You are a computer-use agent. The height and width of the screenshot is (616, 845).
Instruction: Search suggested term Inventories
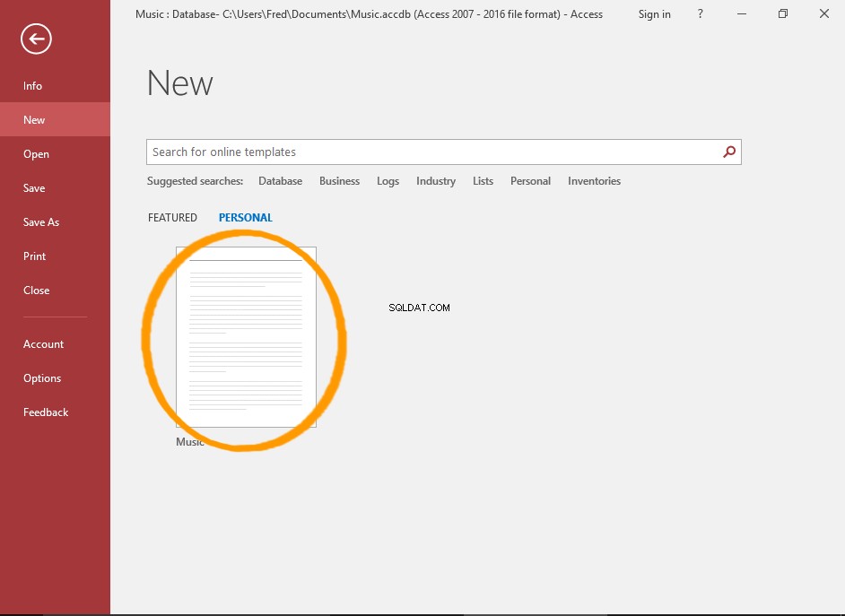pos(594,181)
